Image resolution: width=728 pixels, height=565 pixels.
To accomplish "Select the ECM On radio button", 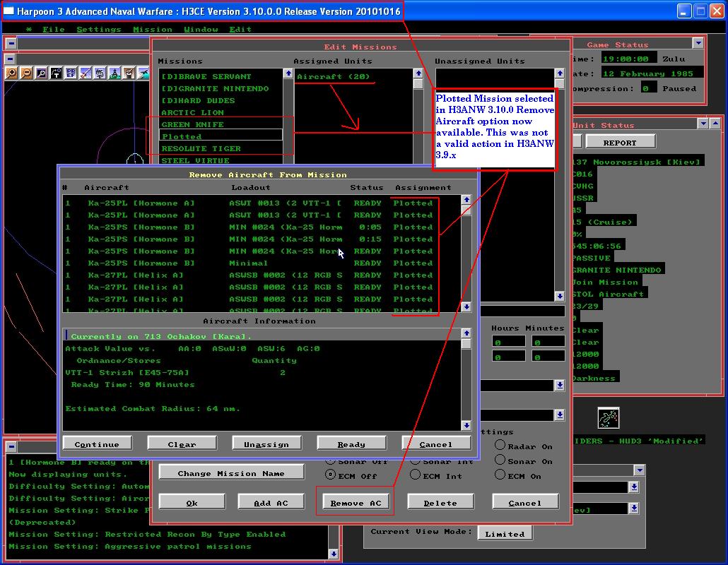I will pos(500,475).
